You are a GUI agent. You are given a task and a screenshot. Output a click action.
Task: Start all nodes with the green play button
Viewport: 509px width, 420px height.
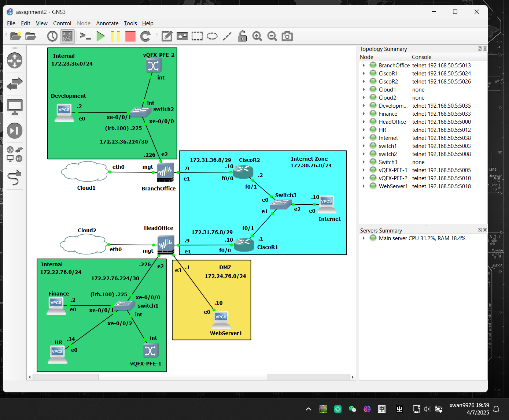point(100,36)
